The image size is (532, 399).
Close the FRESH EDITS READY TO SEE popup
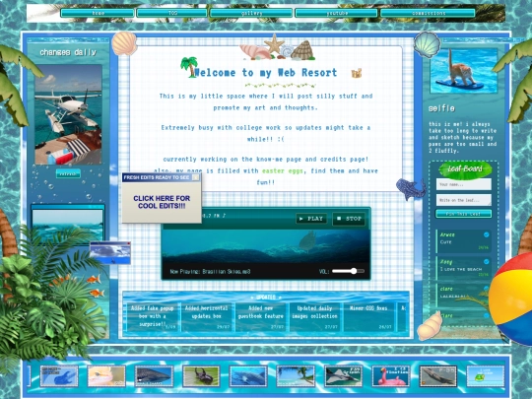[195, 177]
